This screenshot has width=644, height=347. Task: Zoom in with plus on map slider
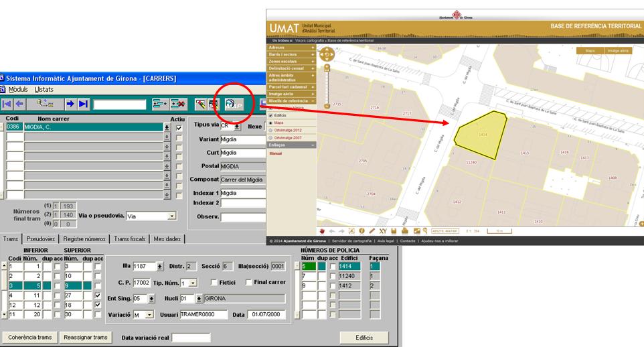pyautogui.click(x=327, y=67)
